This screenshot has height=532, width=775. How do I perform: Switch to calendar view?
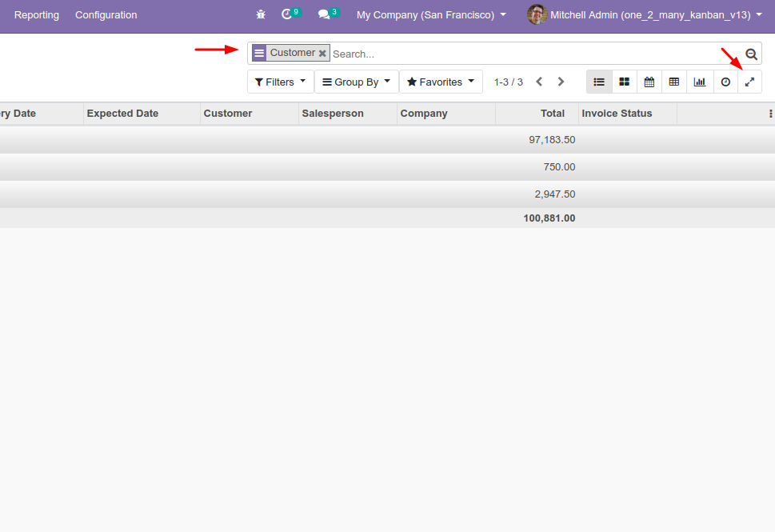click(x=649, y=82)
